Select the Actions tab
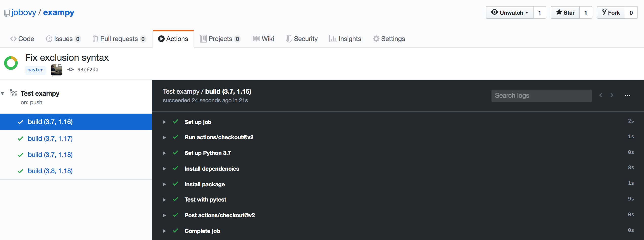Image resolution: width=644 pixels, height=240 pixels. [x=173, y=39]
